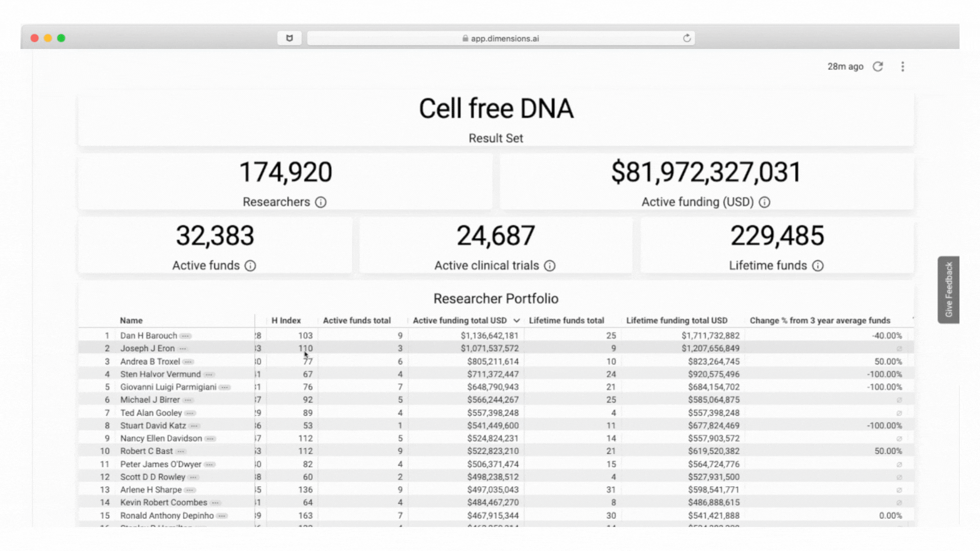The image size is (980, 551).
Task: Click the Lifetime funds info icon
Action: pos(818,266)
